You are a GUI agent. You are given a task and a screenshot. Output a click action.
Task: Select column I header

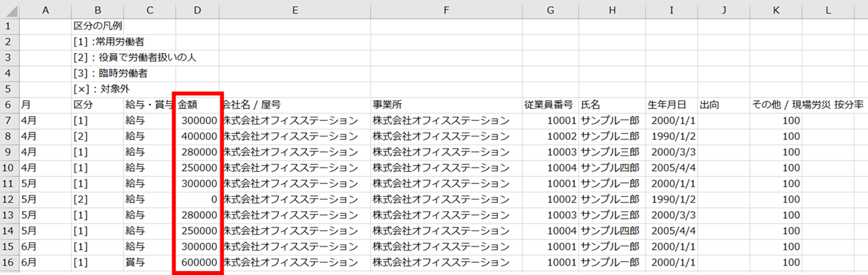point(671,10)
